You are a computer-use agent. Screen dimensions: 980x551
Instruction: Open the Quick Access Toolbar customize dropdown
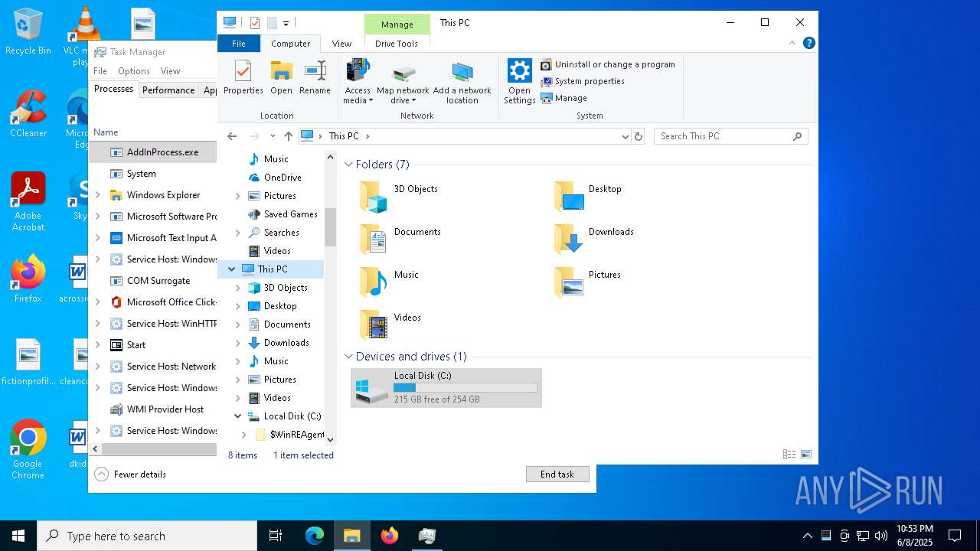(286, 23)
